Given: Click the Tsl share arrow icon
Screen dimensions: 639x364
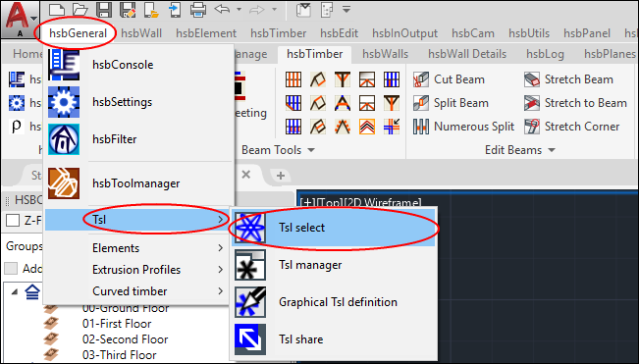Looking at the screenshot, I should pyautogui.click(x=250, y=339).
